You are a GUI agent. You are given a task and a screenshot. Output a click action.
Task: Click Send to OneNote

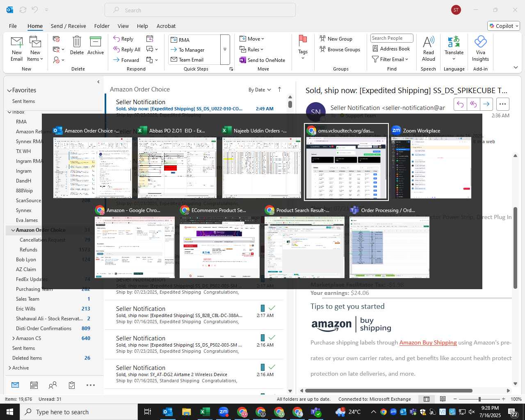click(x=262, y=60)
